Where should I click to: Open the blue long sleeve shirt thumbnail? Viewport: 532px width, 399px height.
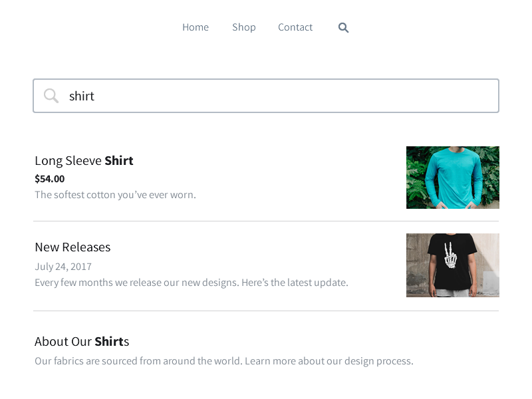(453, 178)
